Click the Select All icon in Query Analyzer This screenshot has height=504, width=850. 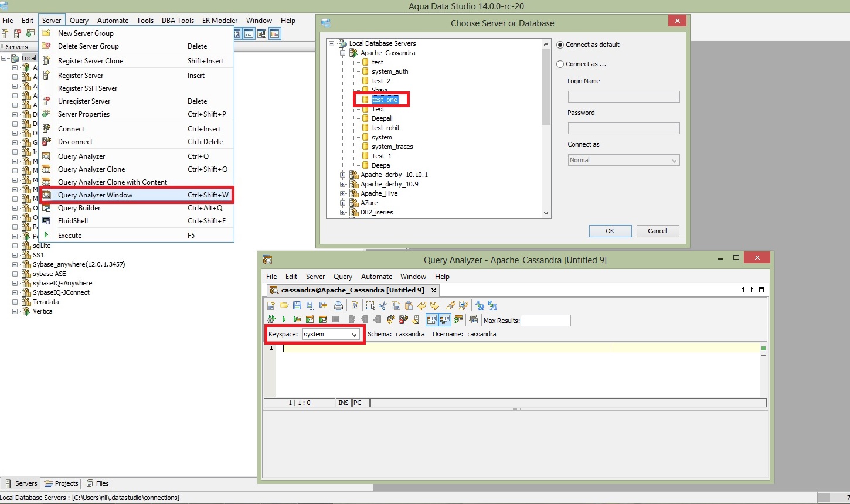click(370, 305)
